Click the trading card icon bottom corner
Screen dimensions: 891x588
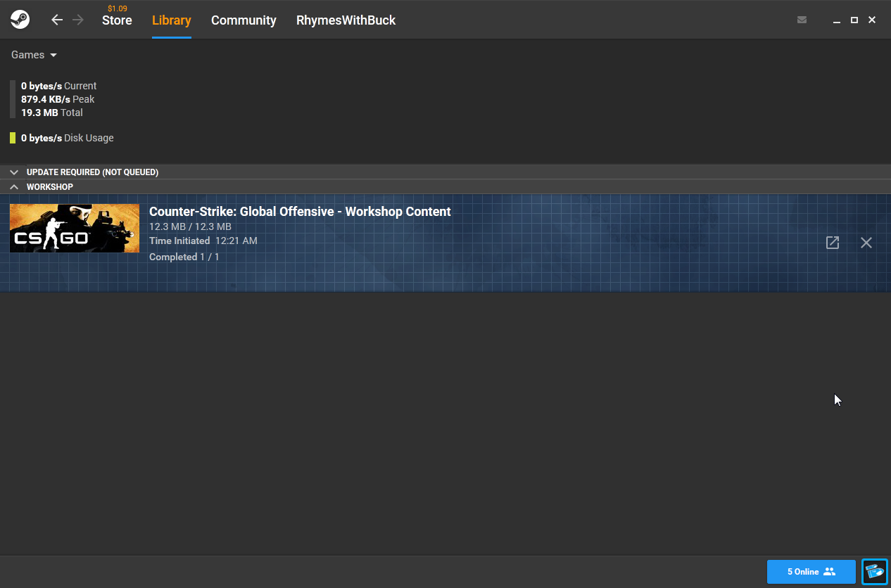[875, 572]
